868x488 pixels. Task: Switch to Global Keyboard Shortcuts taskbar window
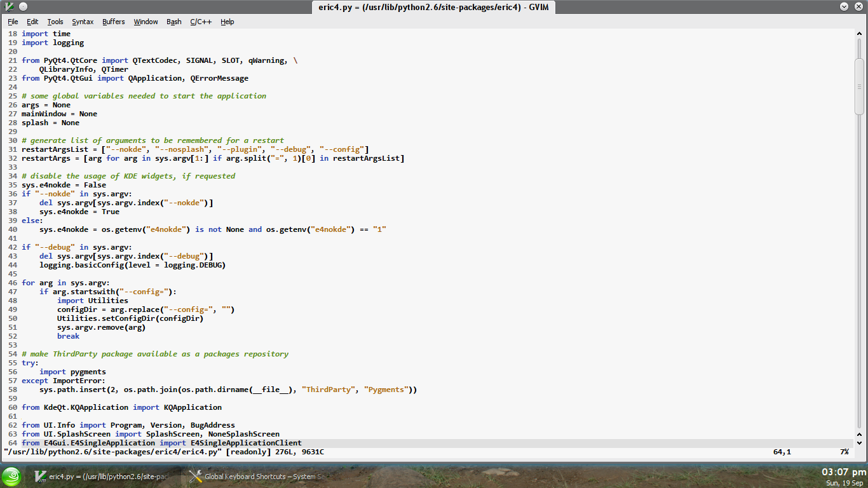257,477
